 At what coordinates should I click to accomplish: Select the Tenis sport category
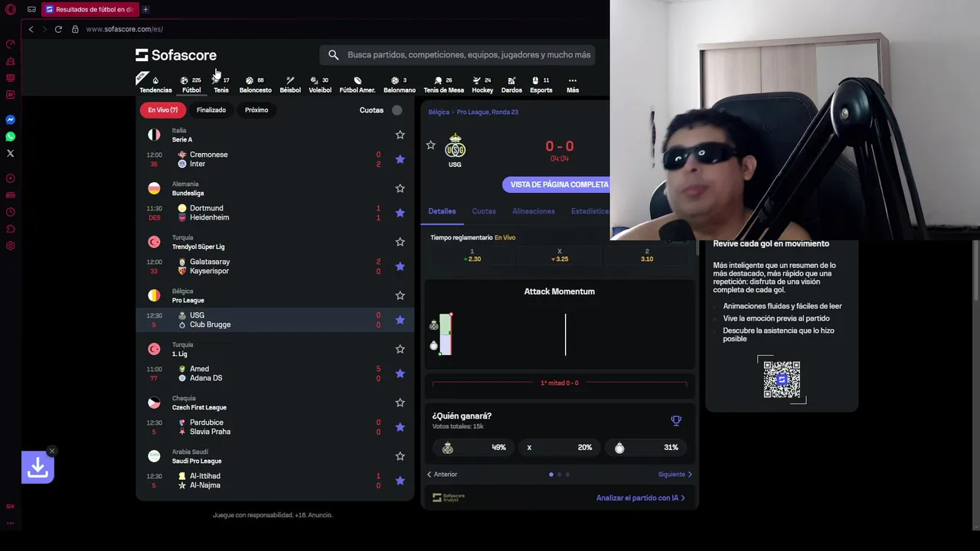pyautogui.click(x=220, y=84)
